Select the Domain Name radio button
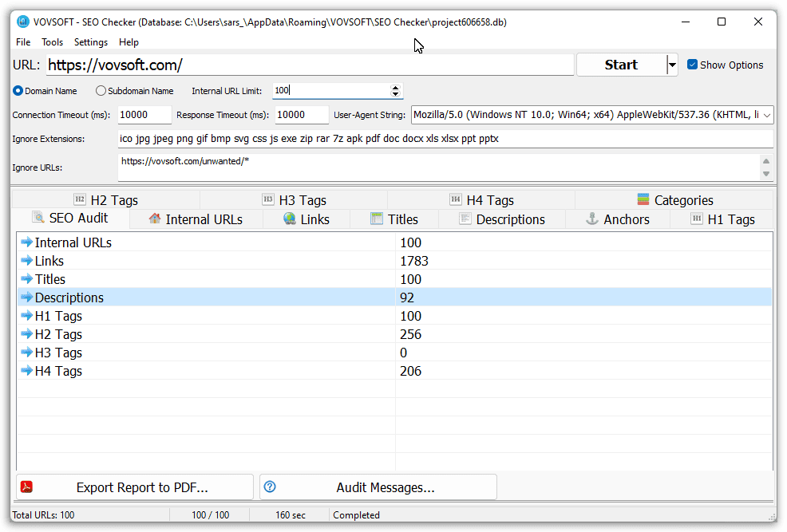The width and height of the screenshot is (787, 532). [18, 91]
